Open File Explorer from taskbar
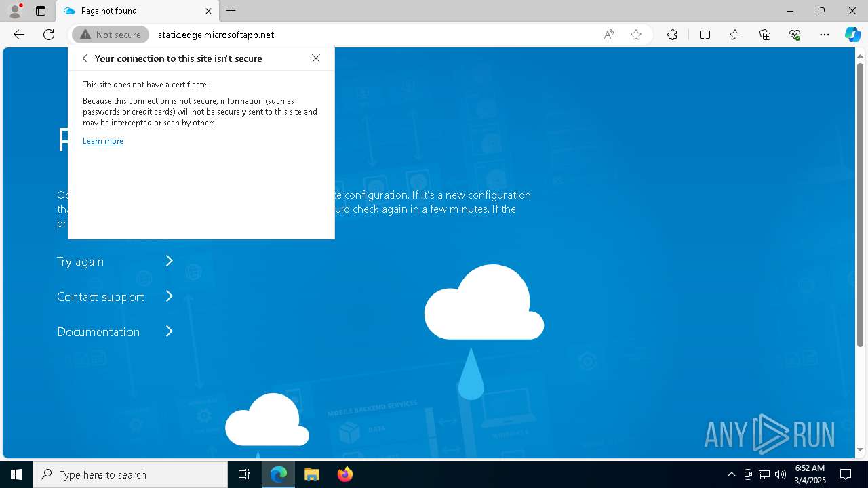 311,474
